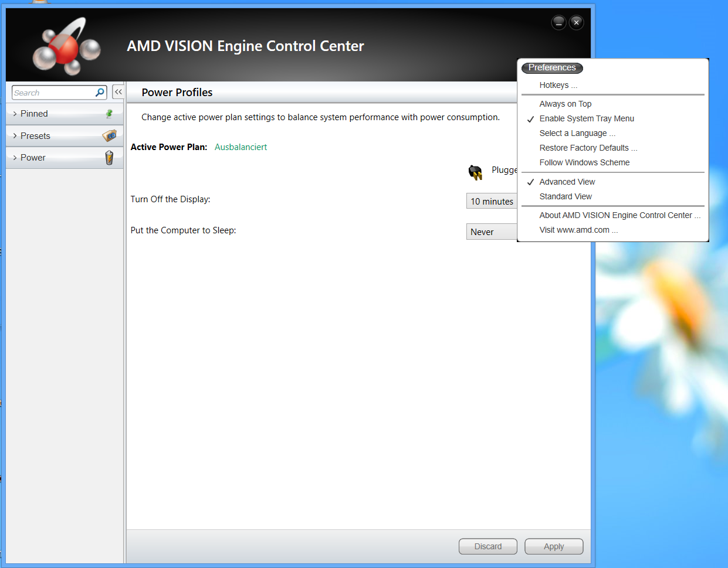Close the AMD Control Center window
728x568 pixels.
click(x=577, y=22)
